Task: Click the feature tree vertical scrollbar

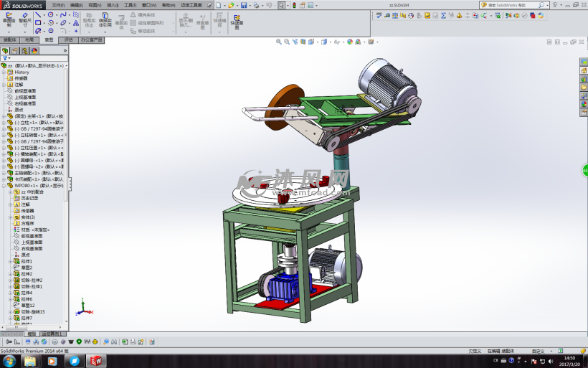Action: pyautogui.click(x=67, y=135)
